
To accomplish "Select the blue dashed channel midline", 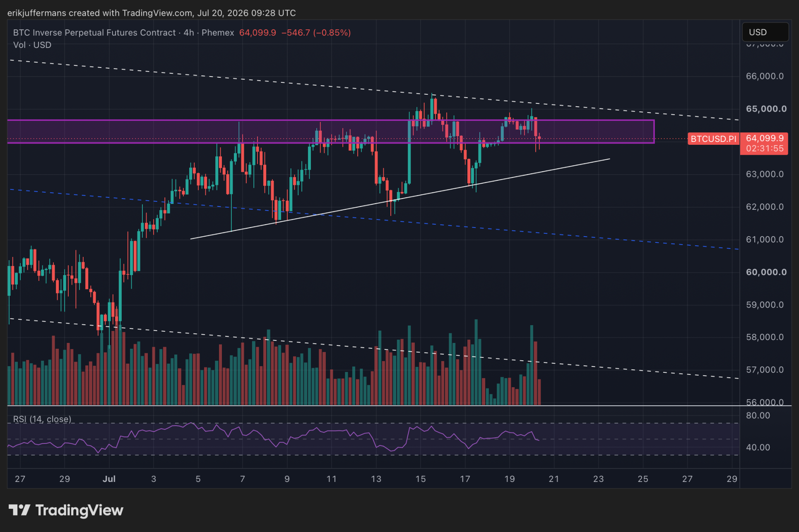I will tap(374, 219).
